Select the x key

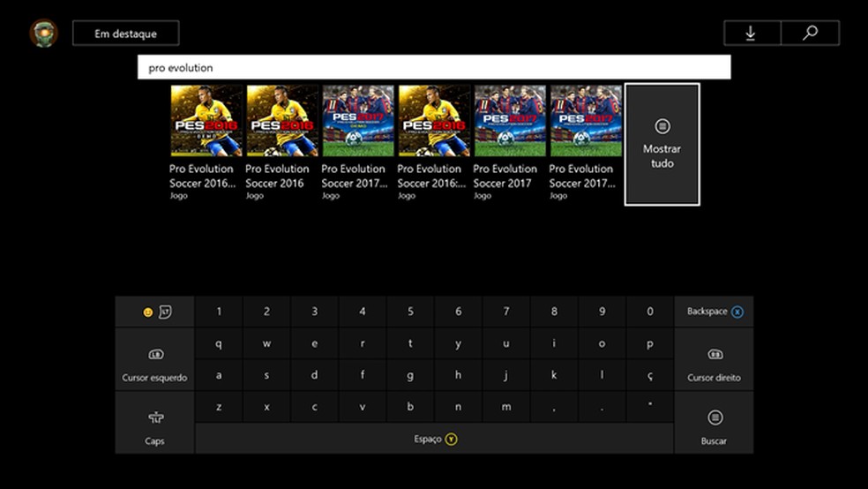tap(266, 407)
